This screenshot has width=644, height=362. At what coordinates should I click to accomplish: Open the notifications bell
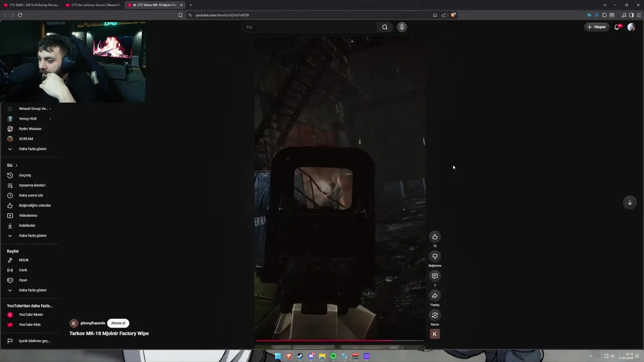(x=617, y=27)
